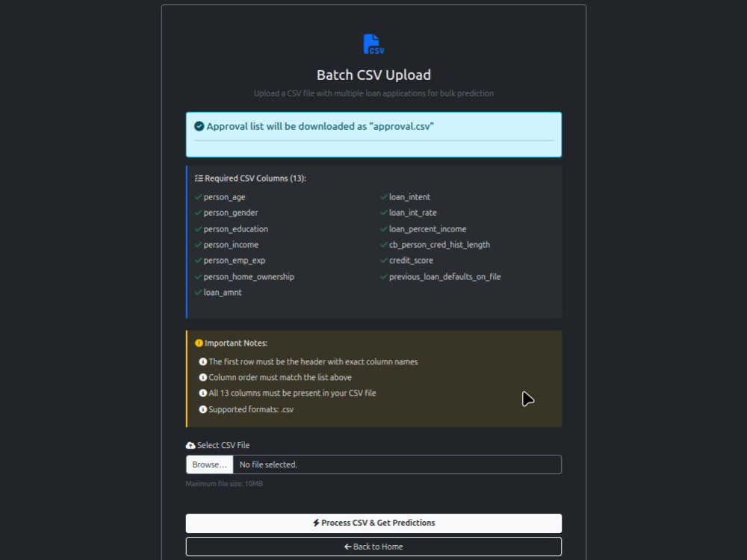Click info icon beside All 13 columns note
747x560 pixels.
[x=203, y=393]
